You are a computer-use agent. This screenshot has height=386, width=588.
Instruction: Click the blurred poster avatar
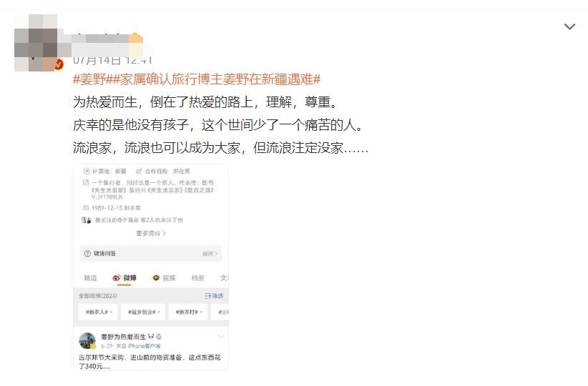(x=36, y=42)
